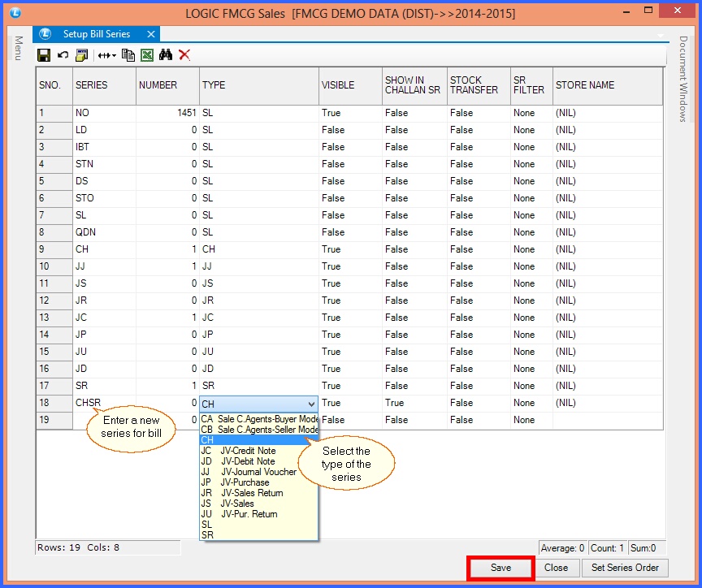
Task: Close the Setup Bill Series tab
Action: pos(151,34)
